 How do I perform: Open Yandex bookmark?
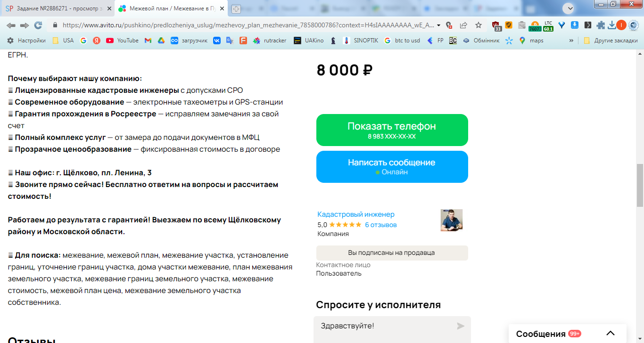[96, 41]
